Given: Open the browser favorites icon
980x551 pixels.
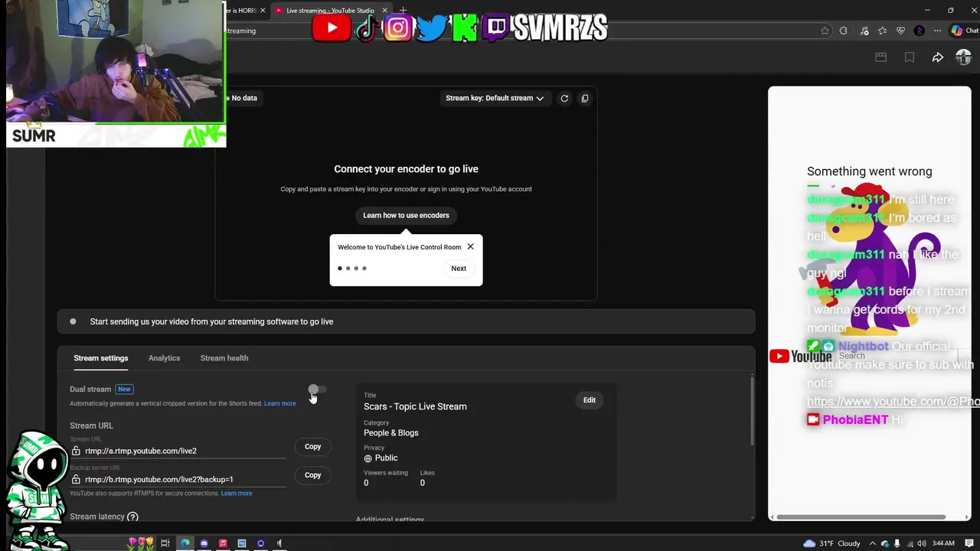Looking at the screenshot, I should (883, 31).
